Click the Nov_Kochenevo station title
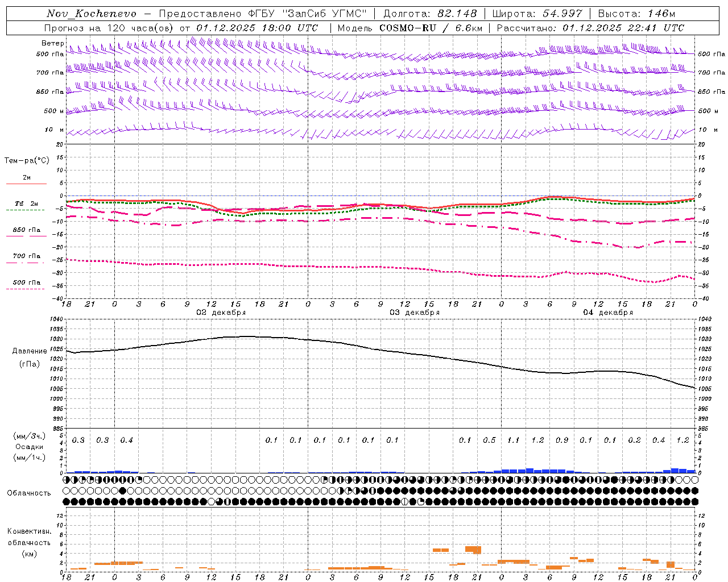The width and height of the screenshot is (728, 582). pos(92,14)
